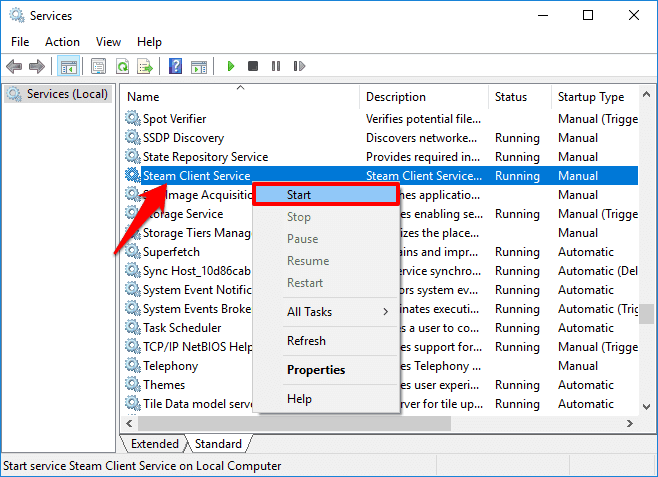
Task: Open the Help menu in menu bar
Action: click(149, 42)
